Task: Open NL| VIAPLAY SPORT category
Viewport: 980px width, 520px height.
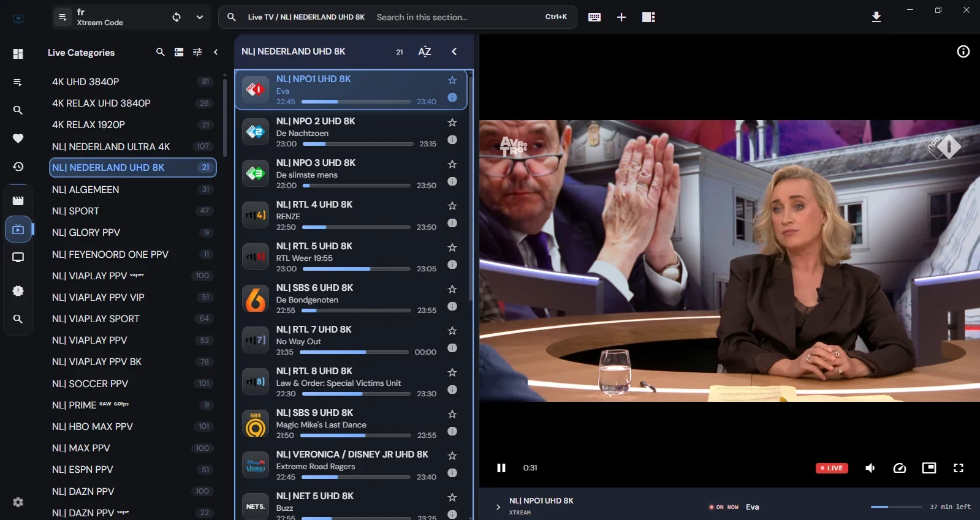Action: [133, 318]
